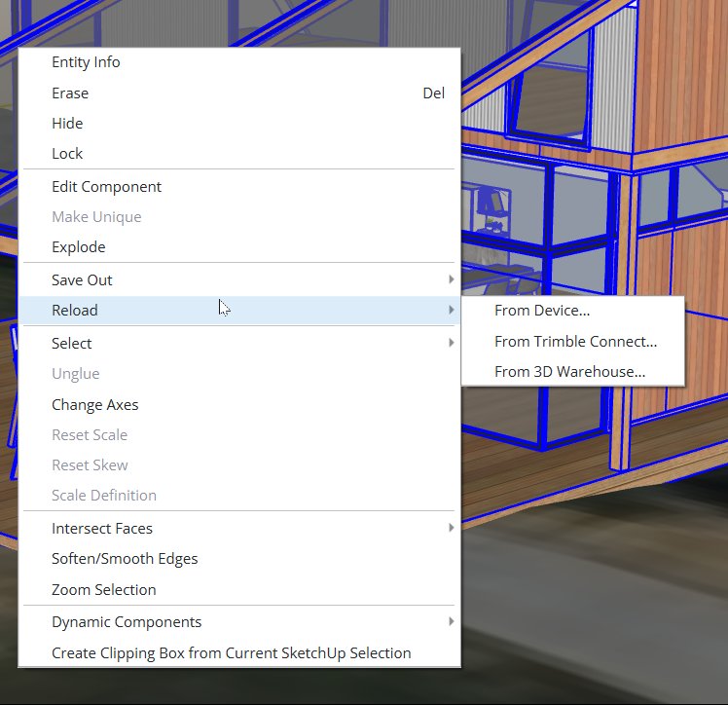The height and width of the screenshot is (705, 728).
Task: Choose Change Axes menu item
Action: [94, 405]
